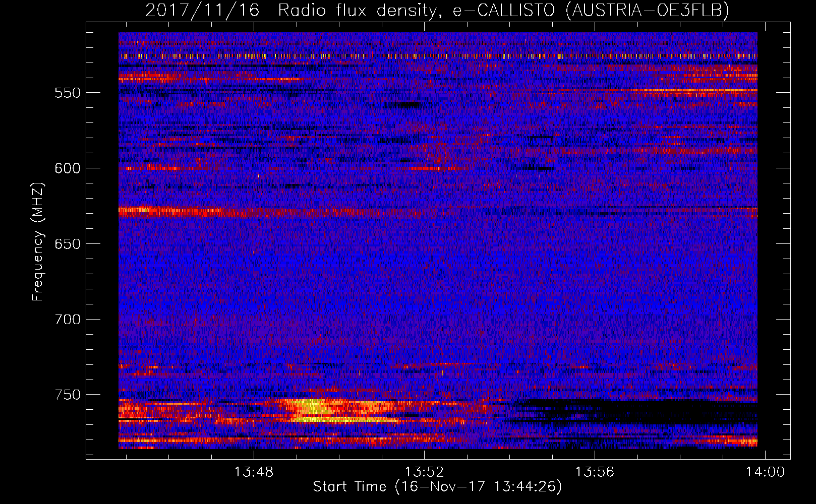
Task: Click the 14:00 time tick label
Action: (x=766, y=472)
